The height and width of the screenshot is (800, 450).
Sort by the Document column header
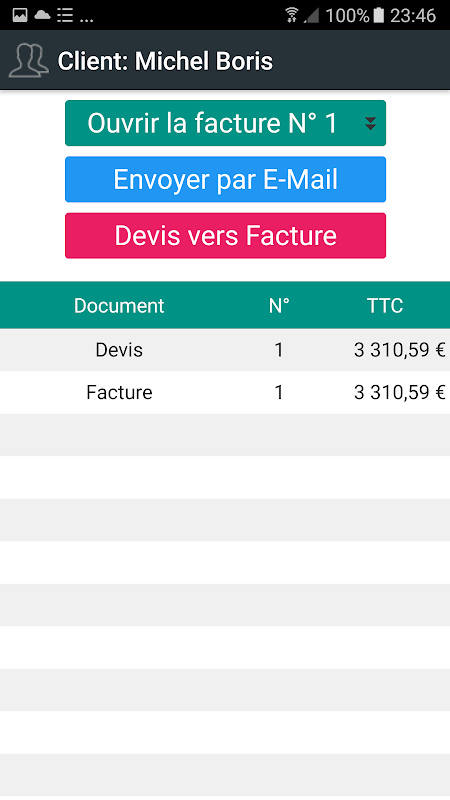click(119, 306)
